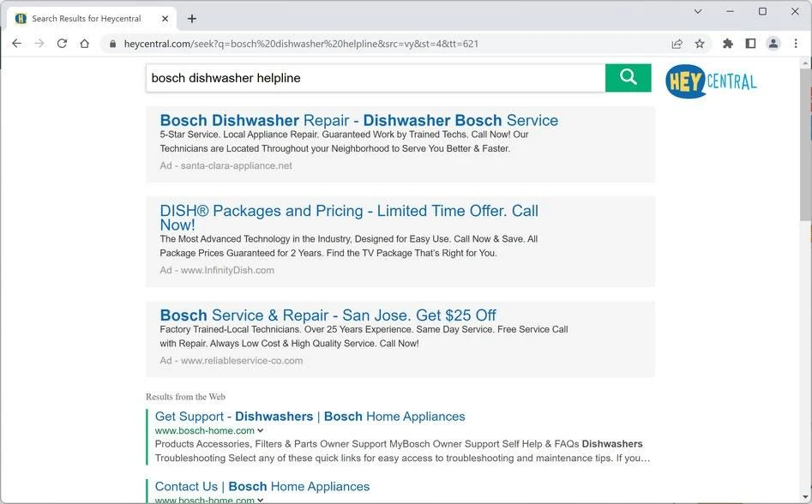
Task: Click www.InfinityDish.com ad domain
Action: (x=227, y=270)
